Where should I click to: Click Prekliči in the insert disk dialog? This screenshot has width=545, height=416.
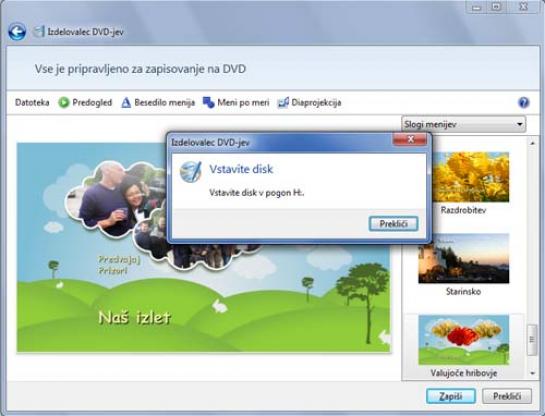[x=393, y=223]
